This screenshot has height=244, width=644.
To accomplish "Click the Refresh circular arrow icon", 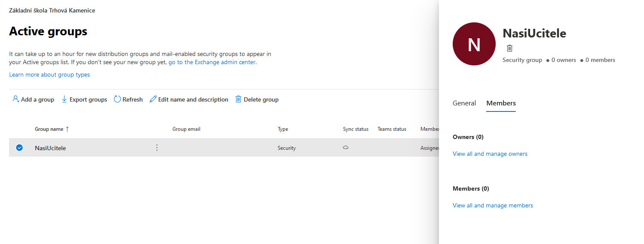I will coord(117,99).
